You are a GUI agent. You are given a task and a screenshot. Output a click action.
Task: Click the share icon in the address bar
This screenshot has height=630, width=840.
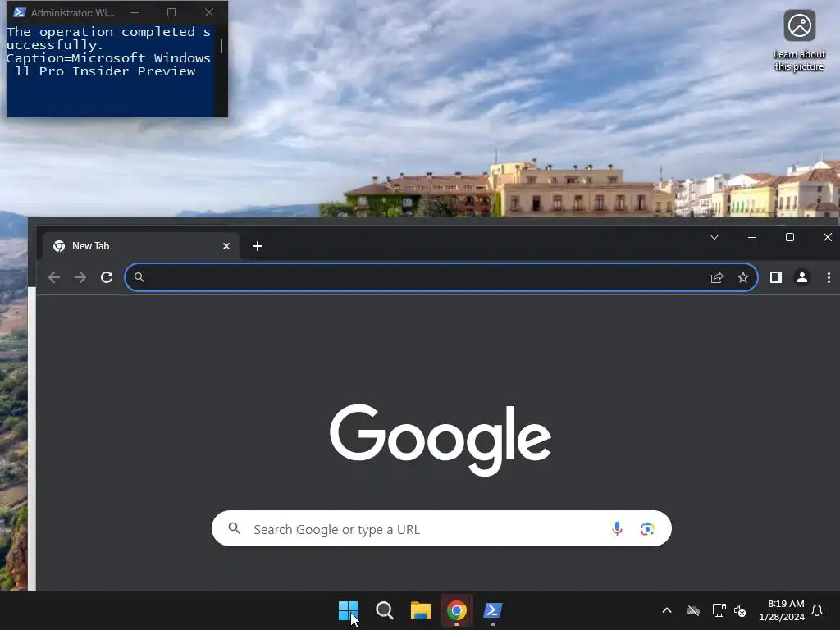tap(717, 277)
